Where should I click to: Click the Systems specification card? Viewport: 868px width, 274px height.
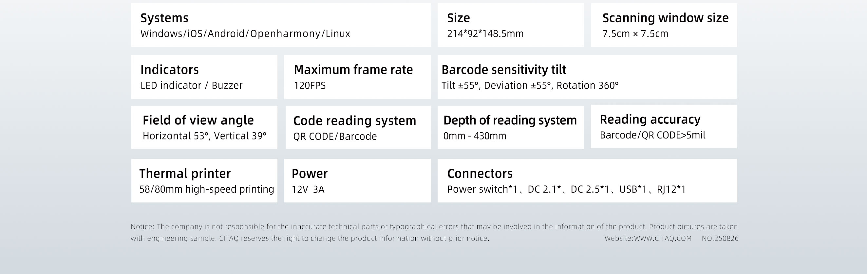click(x=281, y=25)
